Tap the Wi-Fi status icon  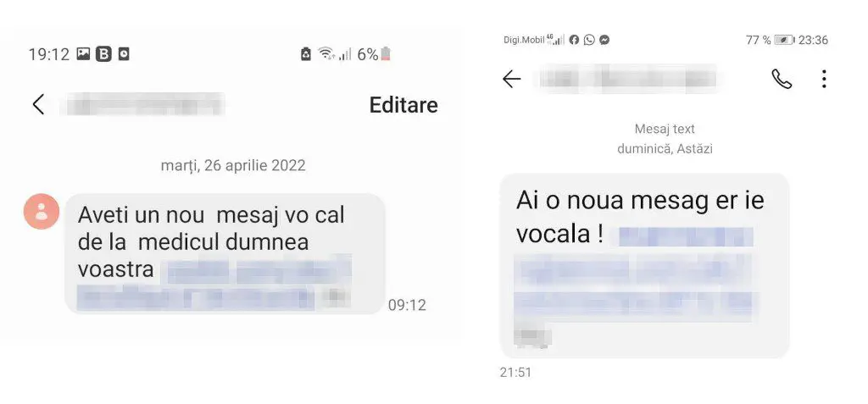point(326,53)
